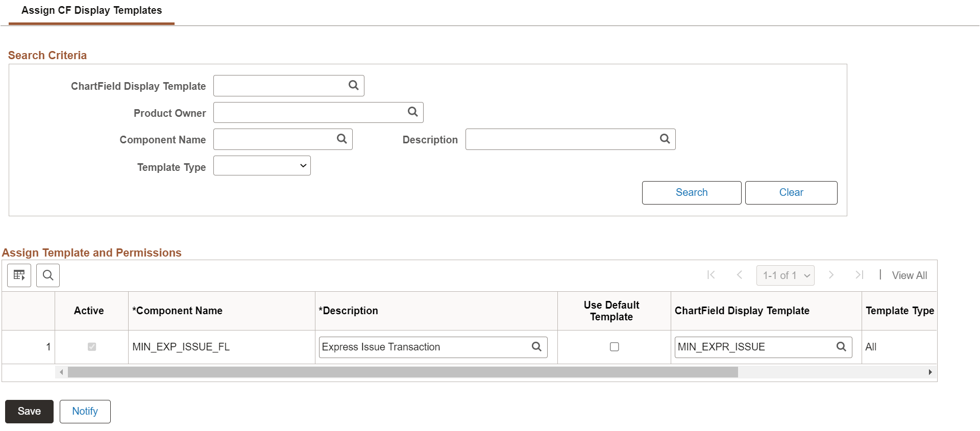Click the Assign Template and Permissions heading
The height and width of the screenshot is (431, 980).
(92, 252)
